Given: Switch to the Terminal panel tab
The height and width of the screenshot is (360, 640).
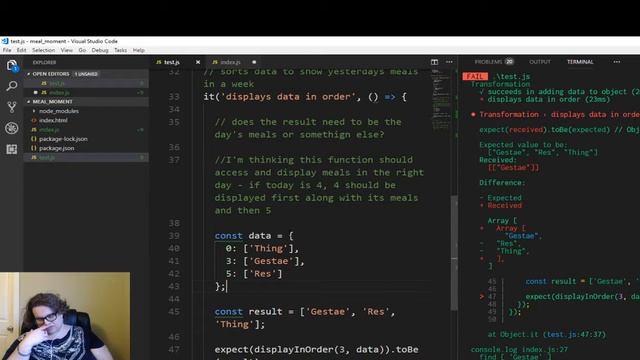Looking at the screenshot, I should pos(580,62).
